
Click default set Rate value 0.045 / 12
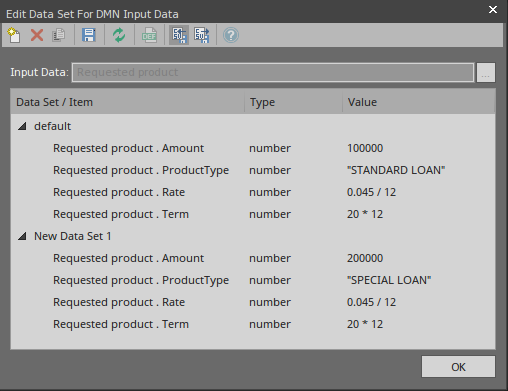click(x=371, y=192)
